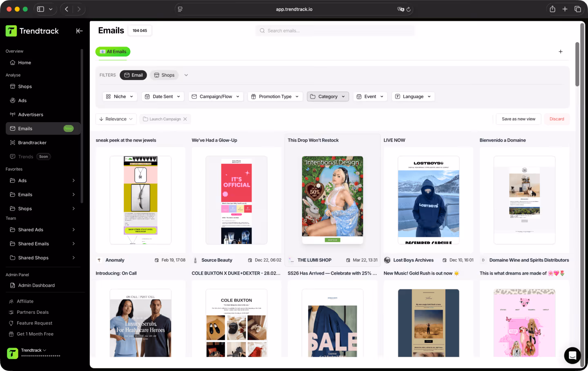Open the Promotion Type dropdown
The image size is (588, 371).
pos(275,96)
